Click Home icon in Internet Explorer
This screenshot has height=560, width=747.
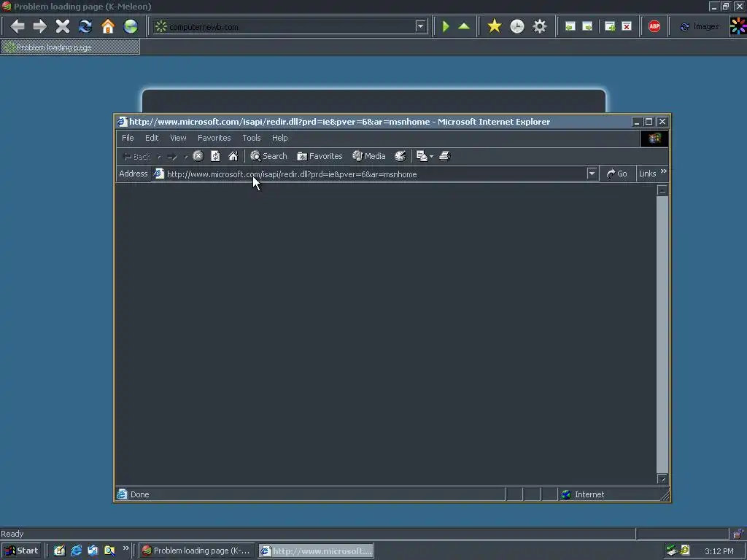[233, 156]
